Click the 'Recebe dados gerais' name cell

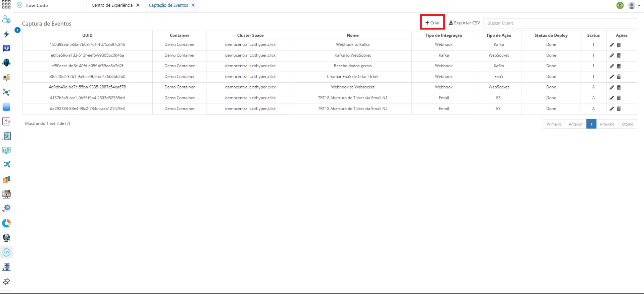[x=353, y=66]
